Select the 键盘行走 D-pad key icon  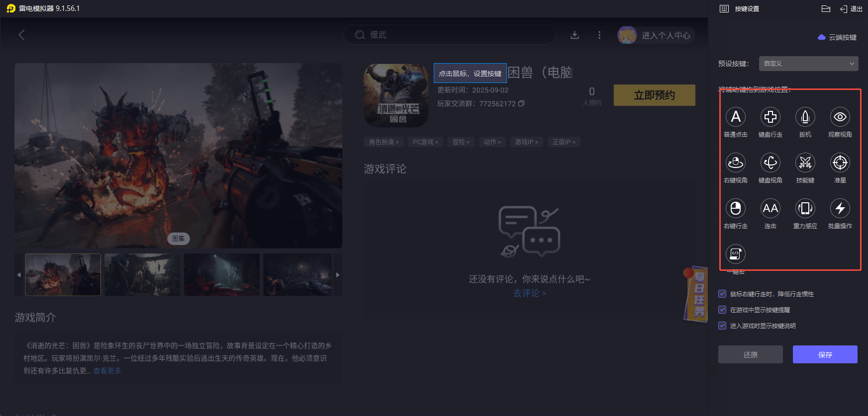pos(771,117)
